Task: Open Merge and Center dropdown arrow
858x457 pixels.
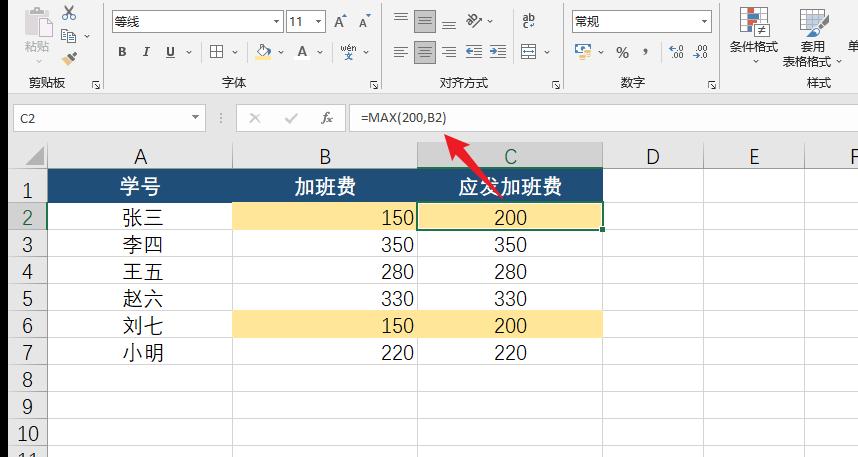Action: [x=547, y=53]
